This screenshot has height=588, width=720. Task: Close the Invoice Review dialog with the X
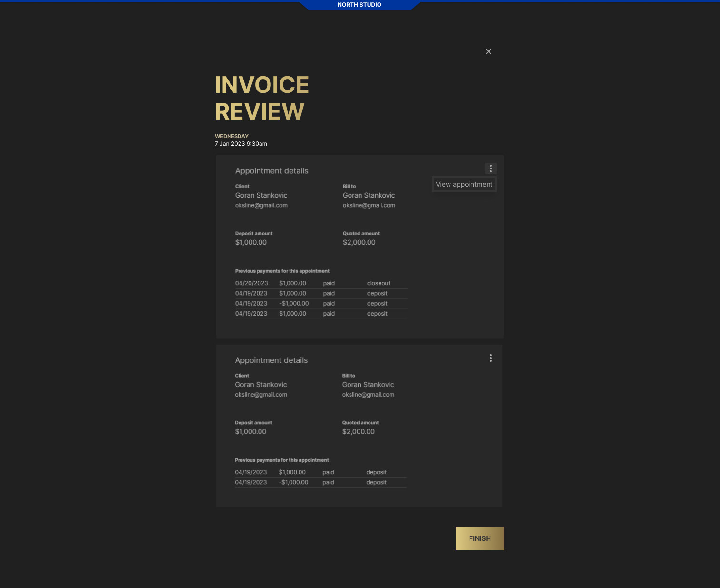pyautogui.click(x=489, y=51)
